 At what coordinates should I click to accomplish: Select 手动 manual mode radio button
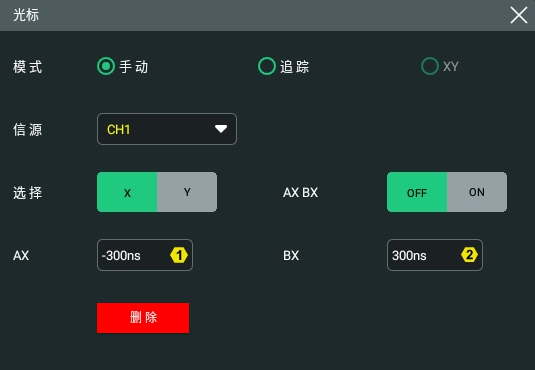coord(106,66)
